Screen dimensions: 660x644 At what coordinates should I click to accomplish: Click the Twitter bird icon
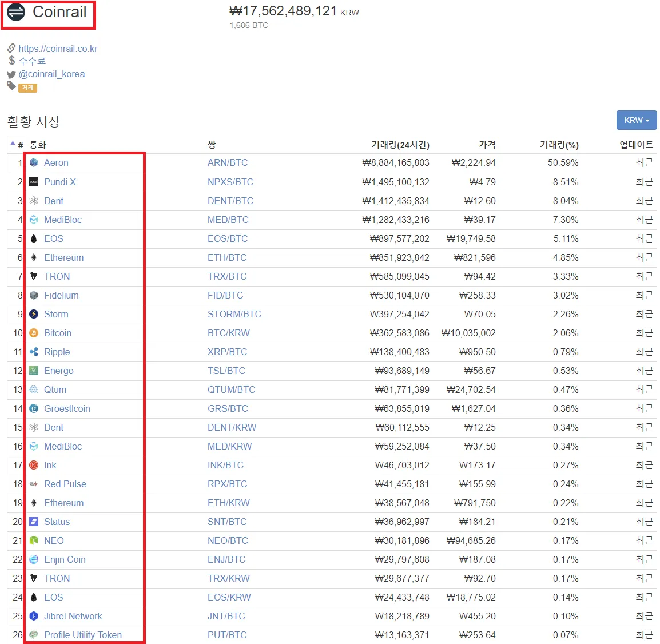[11, 75]
